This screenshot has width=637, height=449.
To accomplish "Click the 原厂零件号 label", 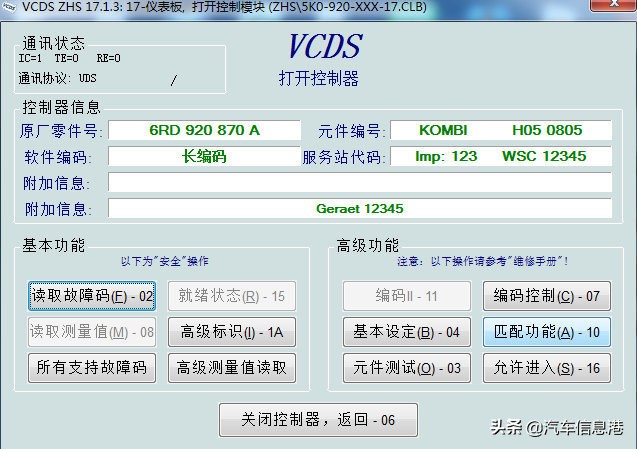I will coord(61,131).
